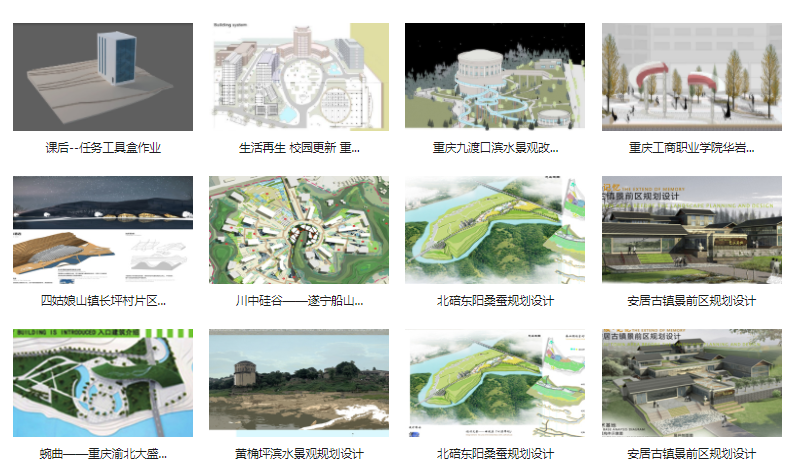Open the blue tower 3D model thumbnail
Screen dimensions: 793x470
103,77
